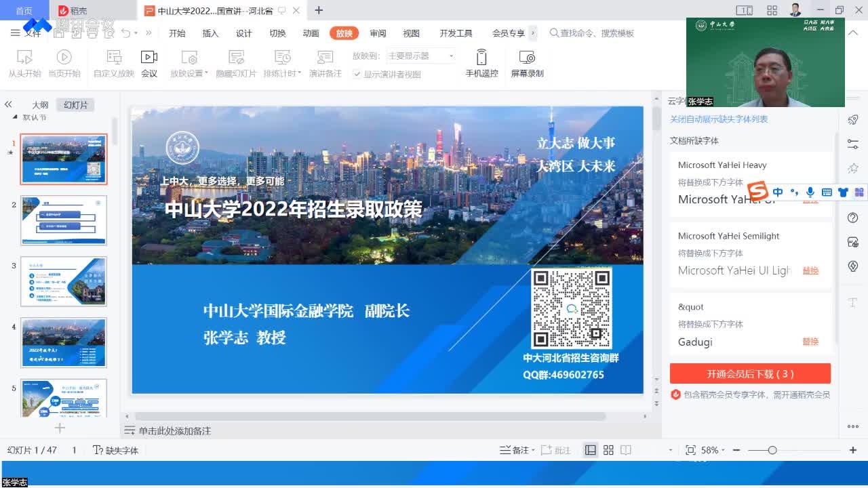
Task: Switch to the 稻壳 tab
Action: pyautogui.click(x=73, y=10)
